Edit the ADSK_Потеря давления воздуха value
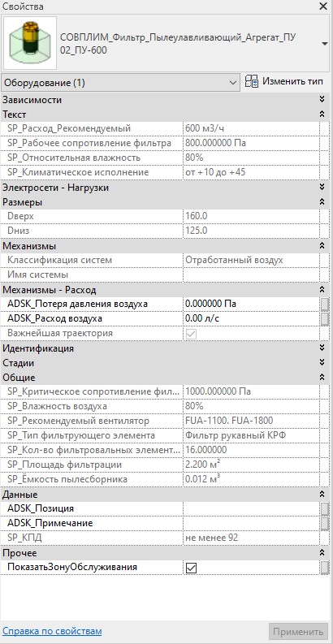333x644 pixels. click(251, 304)
